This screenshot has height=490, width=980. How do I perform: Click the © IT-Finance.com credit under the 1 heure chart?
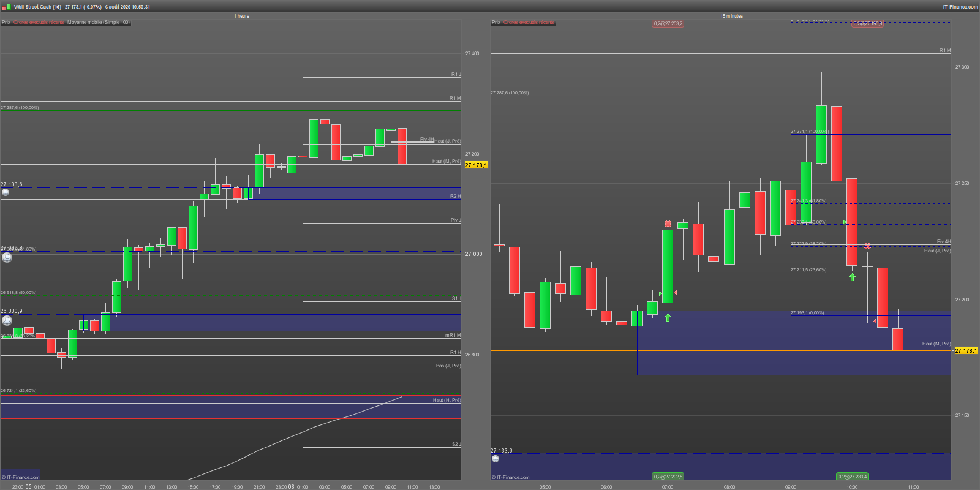(x=20, y=477)
